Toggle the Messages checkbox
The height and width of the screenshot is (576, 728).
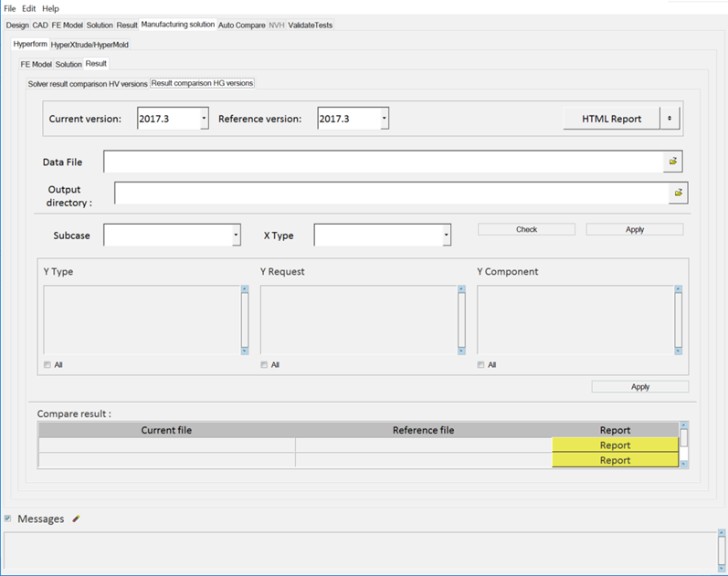[8, 518]
